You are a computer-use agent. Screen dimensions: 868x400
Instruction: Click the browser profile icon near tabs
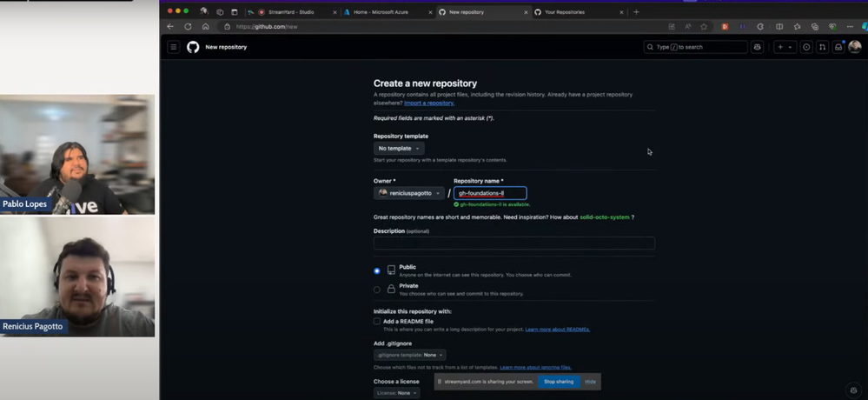(x=203, y=11)
